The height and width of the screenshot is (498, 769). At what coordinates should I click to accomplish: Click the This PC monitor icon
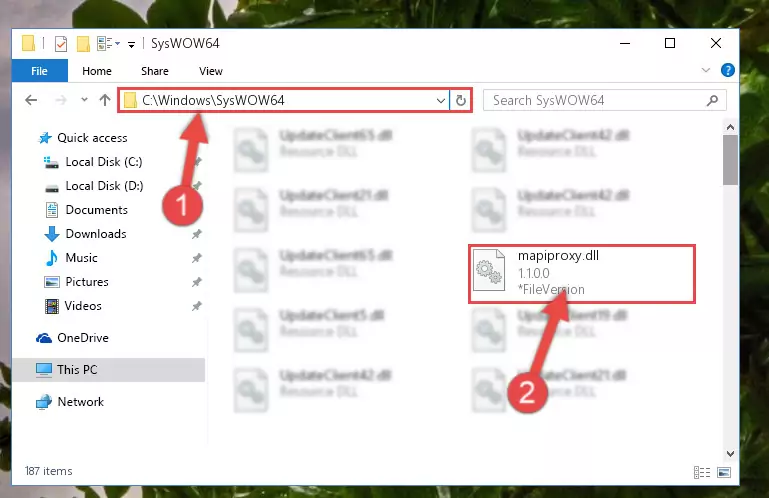pos(44,369)
